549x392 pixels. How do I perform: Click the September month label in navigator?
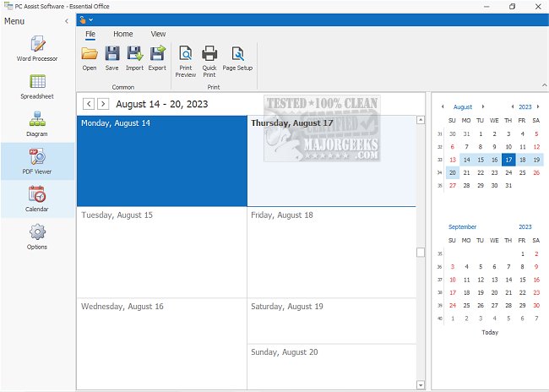tap(462, 227)
